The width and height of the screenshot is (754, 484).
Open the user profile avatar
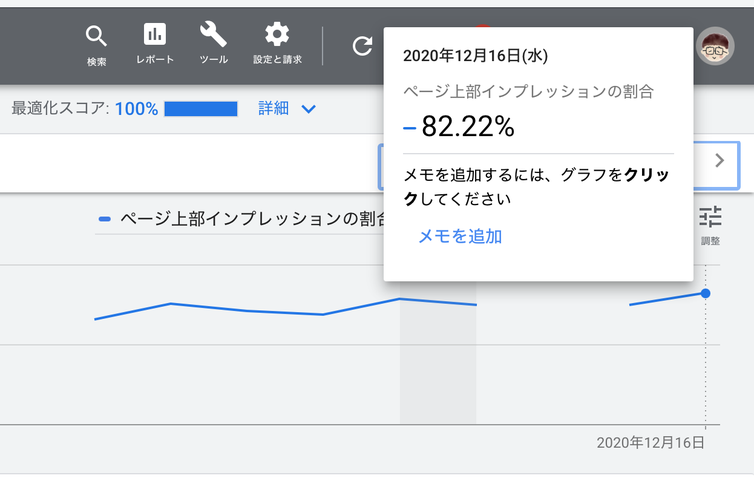[x=715, y=45]
